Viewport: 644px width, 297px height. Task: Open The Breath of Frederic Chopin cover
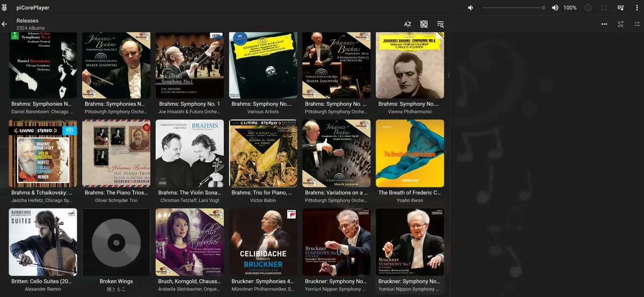tap(410, 154)
